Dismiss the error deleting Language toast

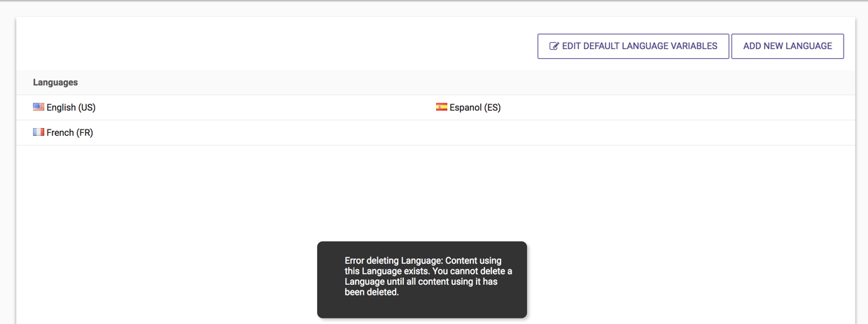[421, 279]
